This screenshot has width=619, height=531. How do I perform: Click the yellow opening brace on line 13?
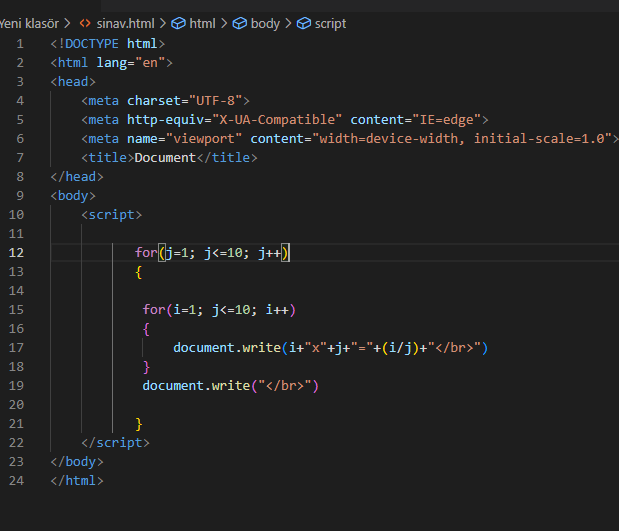click(139, 272)
